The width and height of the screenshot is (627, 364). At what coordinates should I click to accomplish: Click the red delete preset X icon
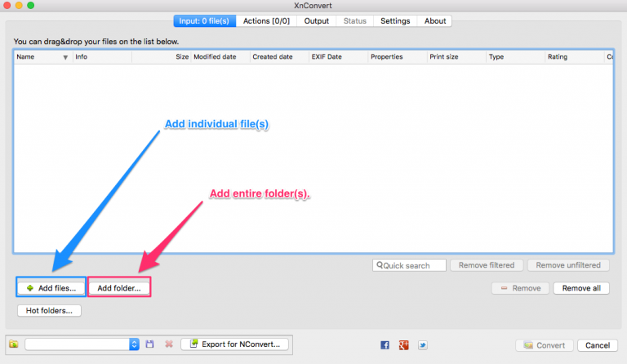169,344
